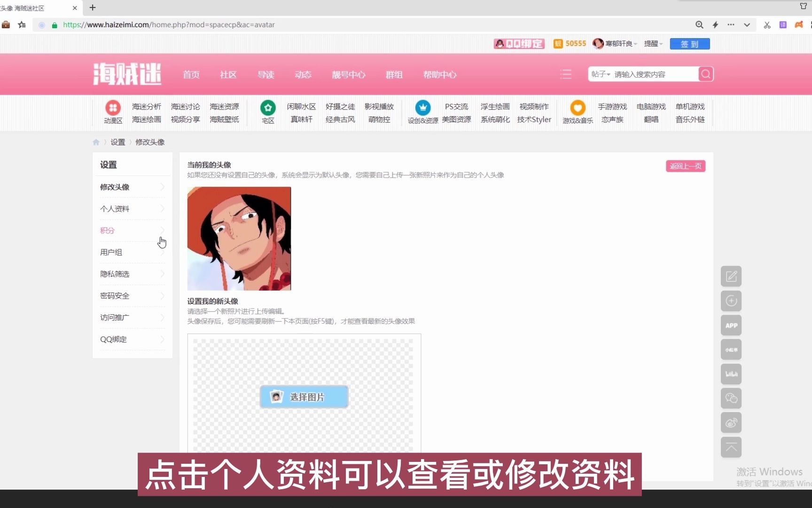Open 积分 in settings sidebar

click(x=107, y=230)
